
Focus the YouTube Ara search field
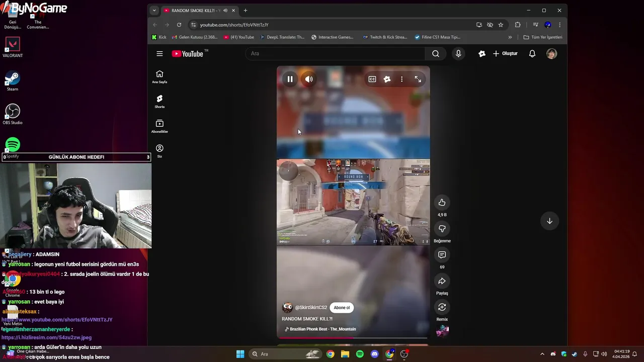point(336,54)
